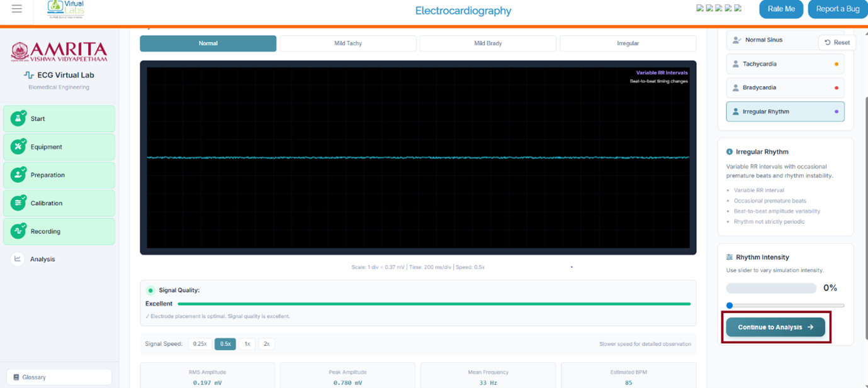The height and width of the screenshot is (388, 868).
Task: Switch to the Mild Brady tab
Action: coord(488,43)
